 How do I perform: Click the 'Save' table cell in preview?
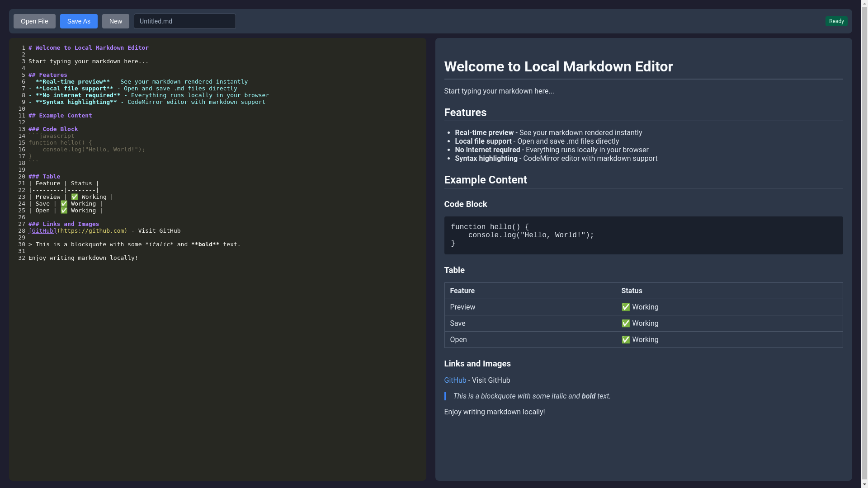coord(530,324)
